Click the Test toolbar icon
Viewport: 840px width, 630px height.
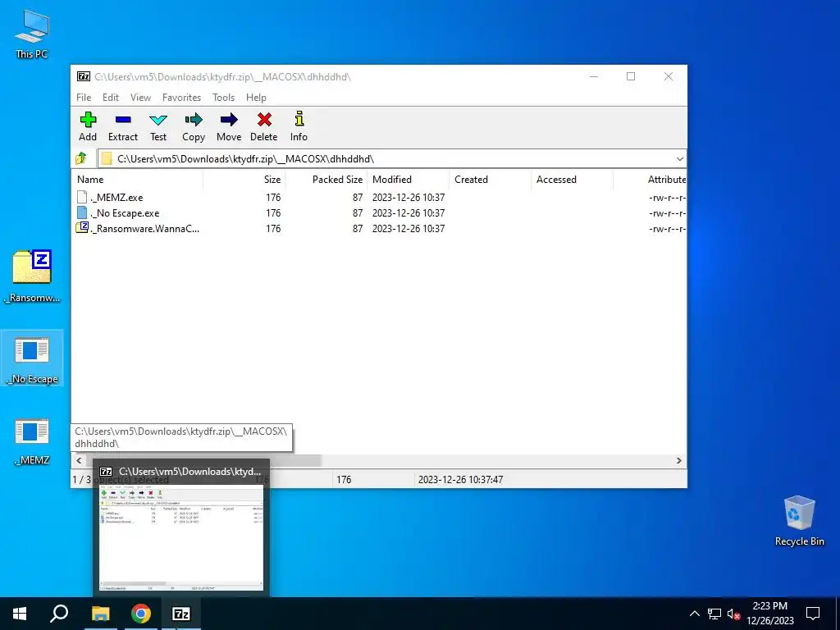(158, 120)
